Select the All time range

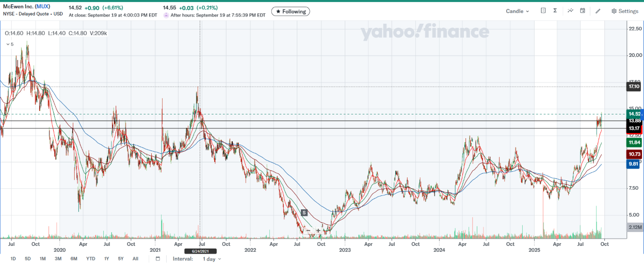(135, 259)
